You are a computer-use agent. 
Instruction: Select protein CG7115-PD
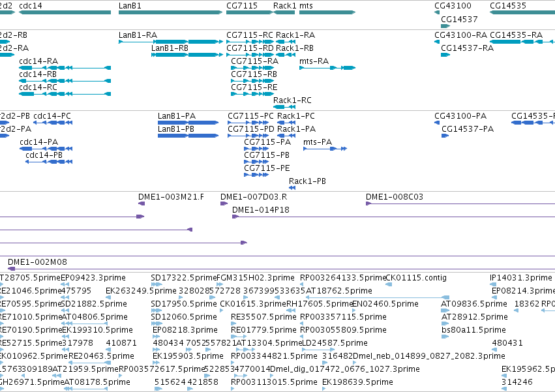(248, 136)
